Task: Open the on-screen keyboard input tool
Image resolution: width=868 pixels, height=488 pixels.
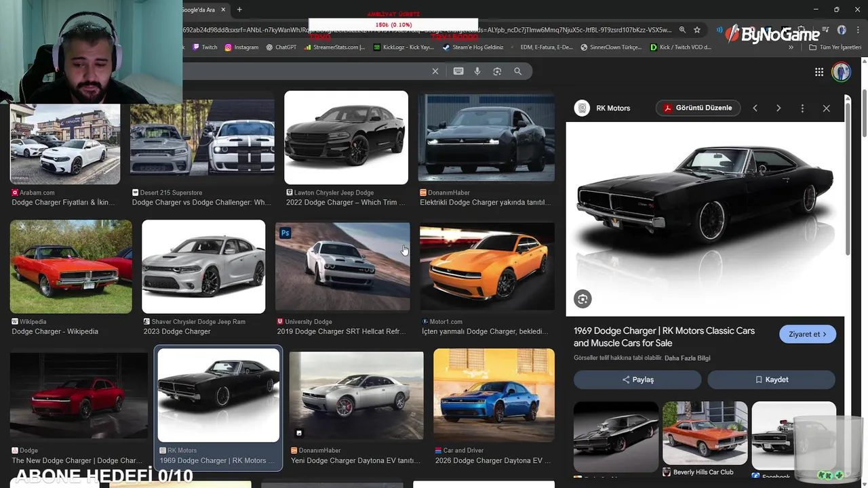Action: tap(458, 71)
